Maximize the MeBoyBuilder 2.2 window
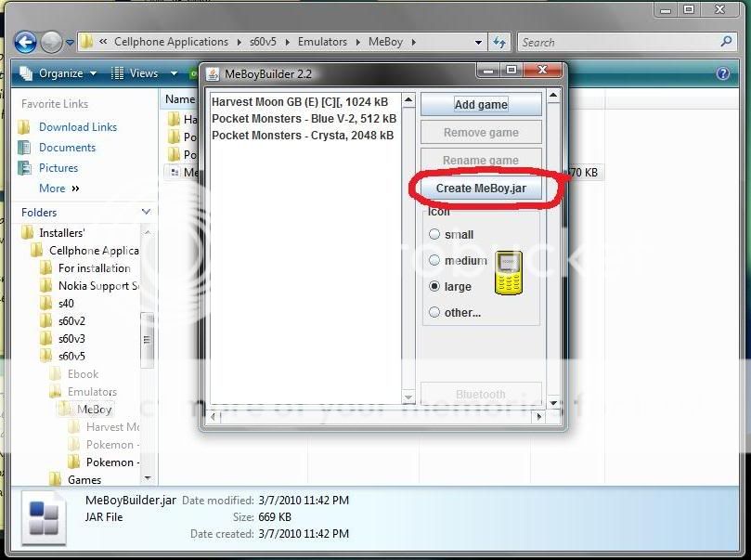This screenshot has width=751, height=560. pyautogui.click(x=511, y=70)
